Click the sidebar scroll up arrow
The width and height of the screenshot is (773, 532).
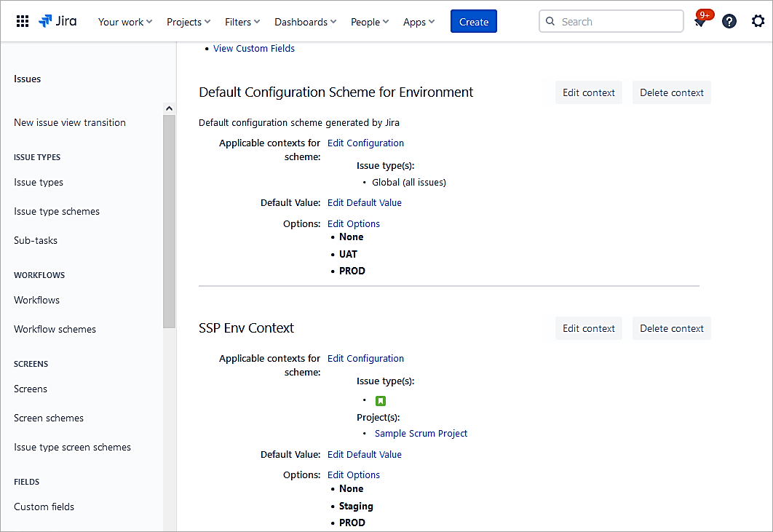(169, 109)
